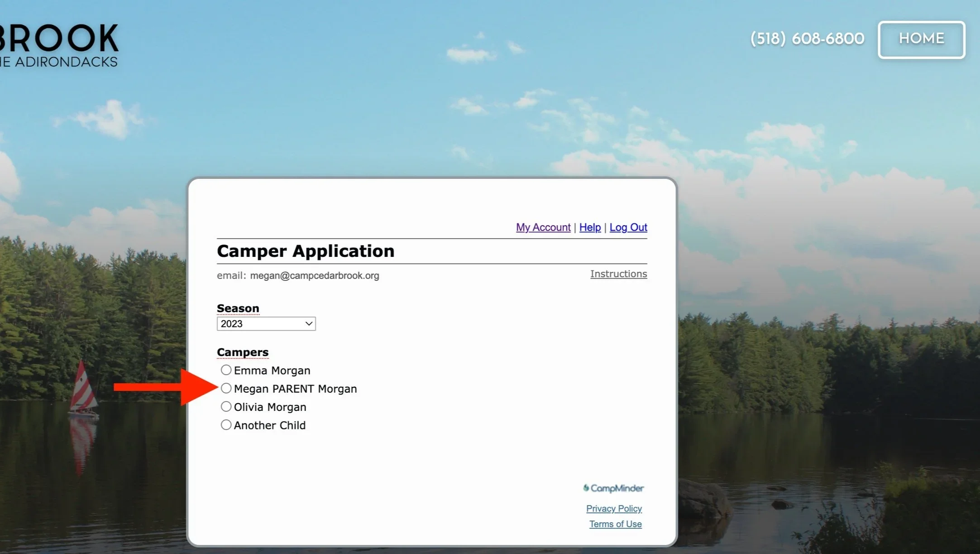Open the Privacy Policy link
The height and width of the screenshot is (554, 980).
[614, 509]
